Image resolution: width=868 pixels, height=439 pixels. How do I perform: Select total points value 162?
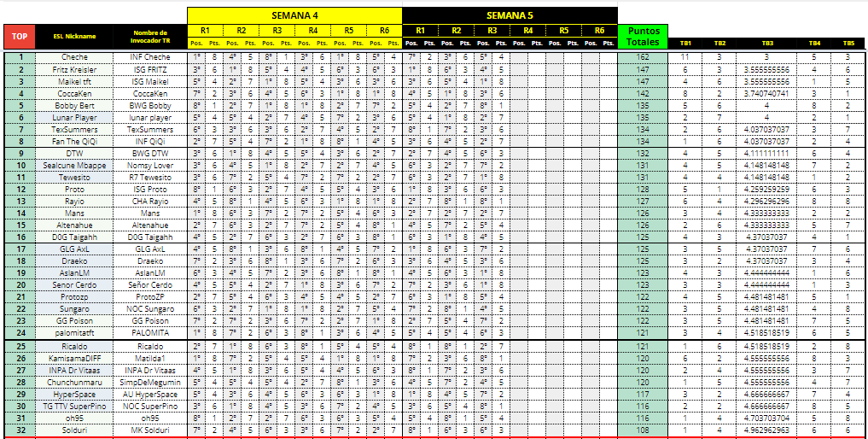(643, 57)
